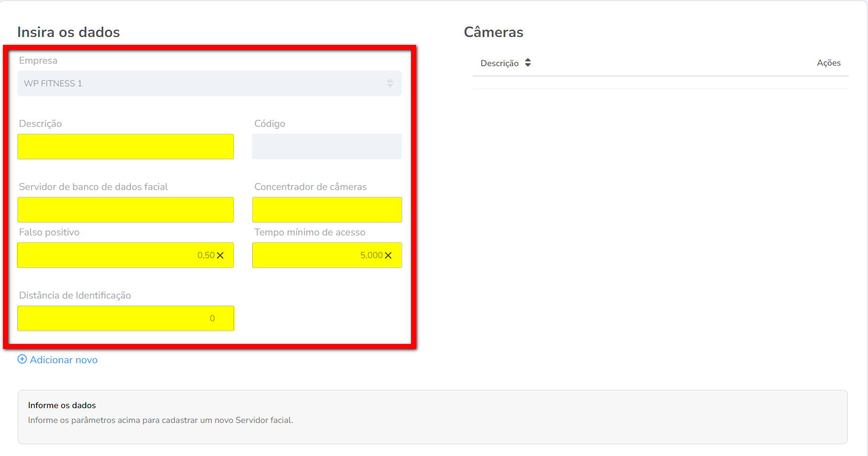Click the Descrição column header in Câmeras

coord(499,63)
